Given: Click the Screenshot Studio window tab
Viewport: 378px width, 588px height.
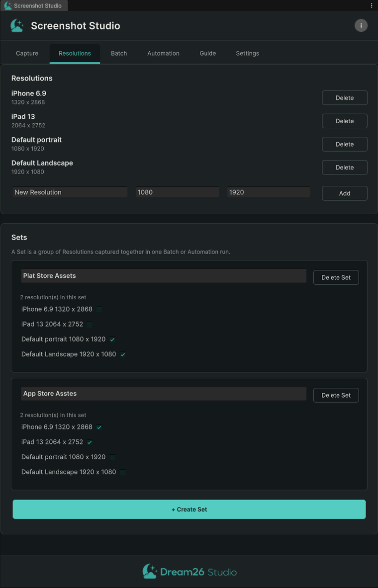Looking at the screenshot, I should 34,5.
